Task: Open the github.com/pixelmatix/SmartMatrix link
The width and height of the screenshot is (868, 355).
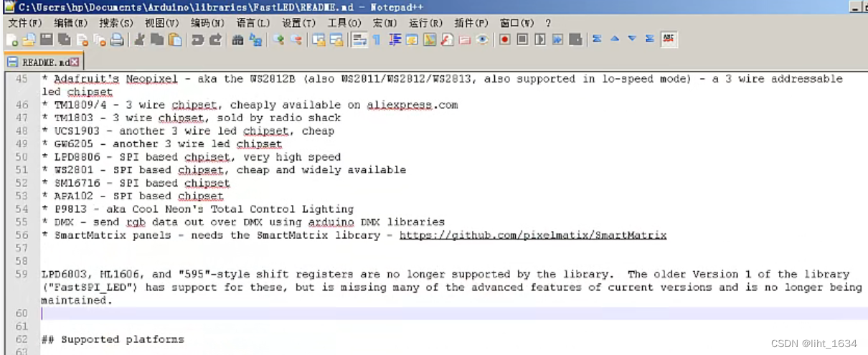Action: pos(533,235)
